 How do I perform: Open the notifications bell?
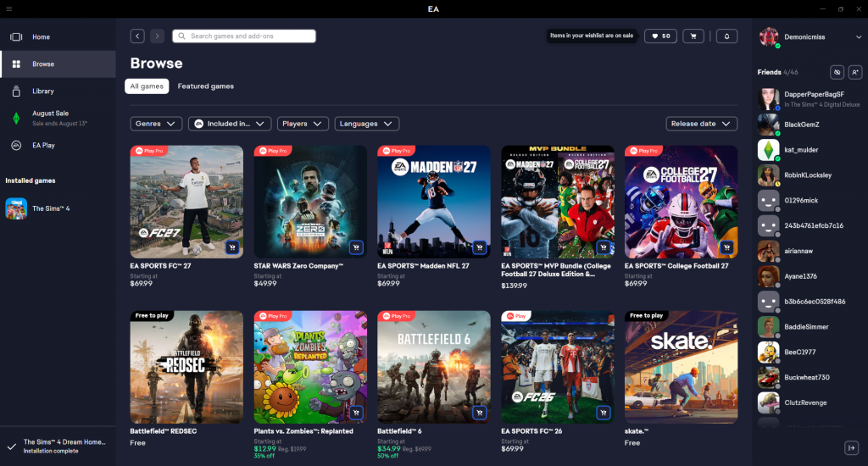click(x=726, y=36)
